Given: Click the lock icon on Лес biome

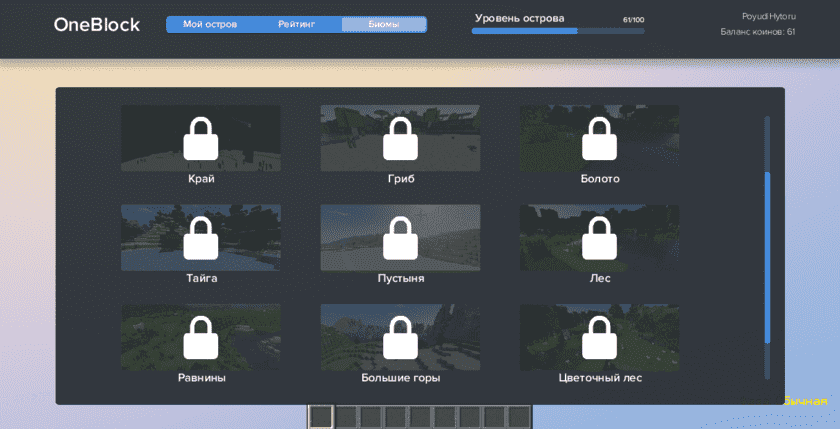Looking at the screenshot, I should tap(599, 238).
